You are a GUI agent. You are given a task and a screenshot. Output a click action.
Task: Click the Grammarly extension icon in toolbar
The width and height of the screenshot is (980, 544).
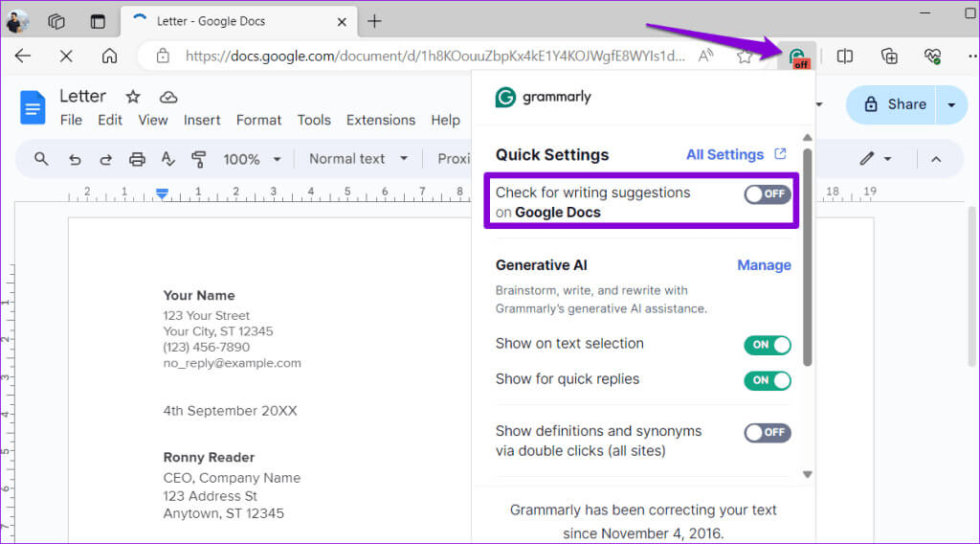[x=797, y=57]
